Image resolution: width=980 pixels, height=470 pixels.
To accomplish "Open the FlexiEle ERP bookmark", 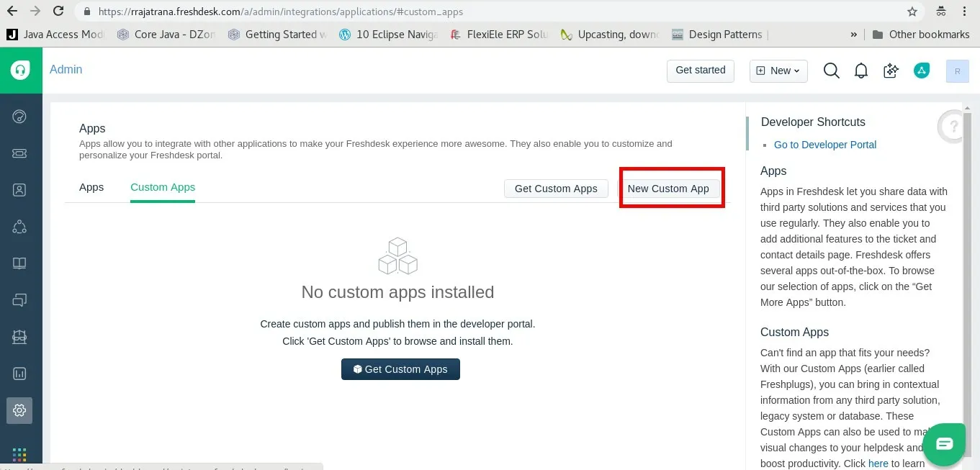I will (x=499, y=35).
